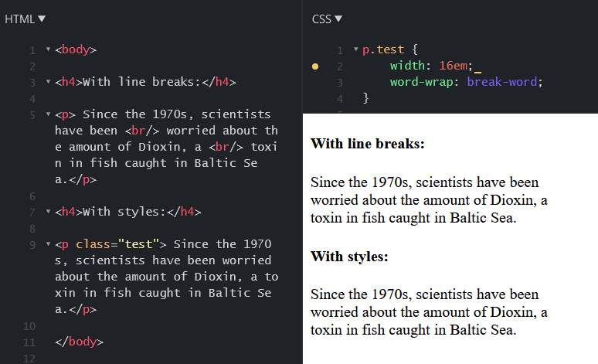Click the break-word property value
This screenshot has width=598, height=364.
coord(502,82)
